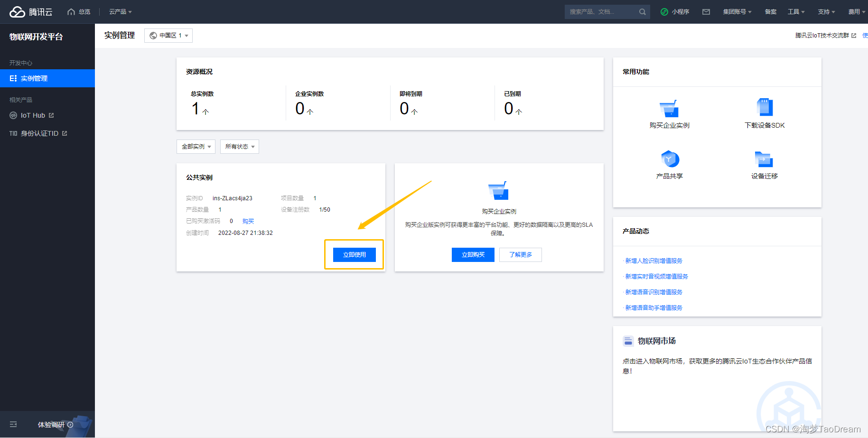Screen dimensions: 868x438
Task: Open the 云产品 dropdown menu
Action: click(x=121, y=12)
